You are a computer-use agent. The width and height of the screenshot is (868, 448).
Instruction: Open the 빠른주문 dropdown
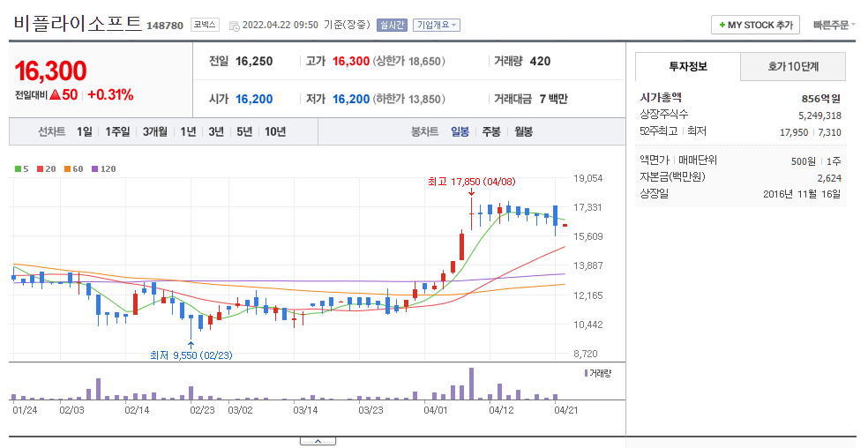(x=834, y=25)
